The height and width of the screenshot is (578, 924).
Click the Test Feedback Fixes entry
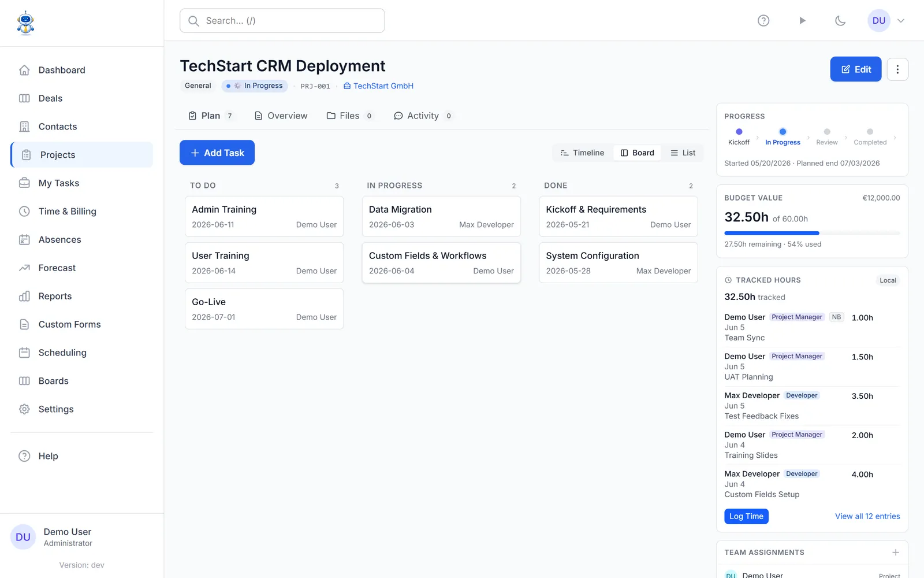(x=812, y=406)
